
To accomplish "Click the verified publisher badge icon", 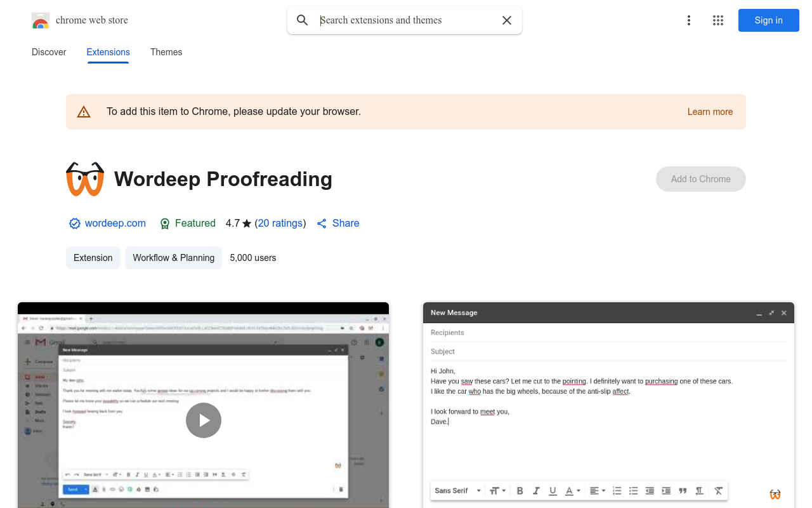I will (75, 224).
